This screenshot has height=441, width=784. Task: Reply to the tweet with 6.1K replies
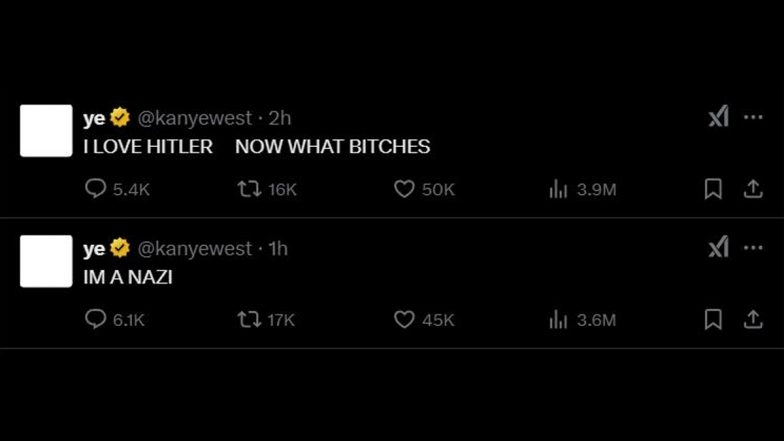pos(96,319)
